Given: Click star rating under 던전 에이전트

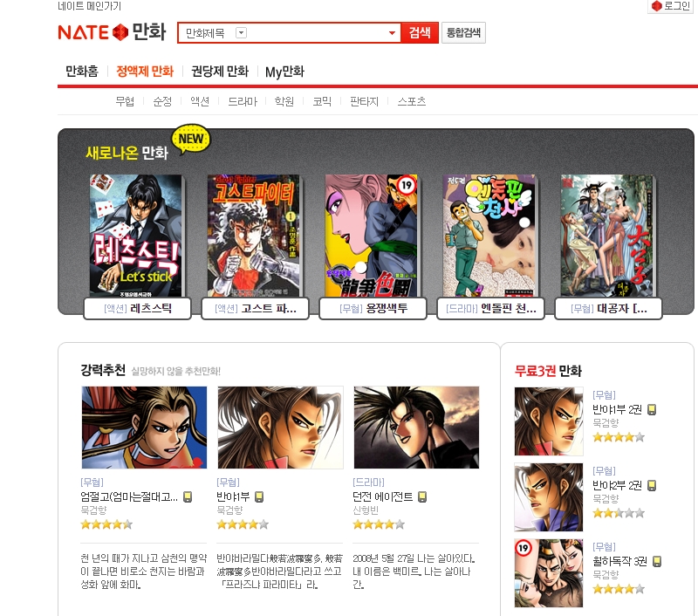Looking at the screenshot, I should 379,524.
